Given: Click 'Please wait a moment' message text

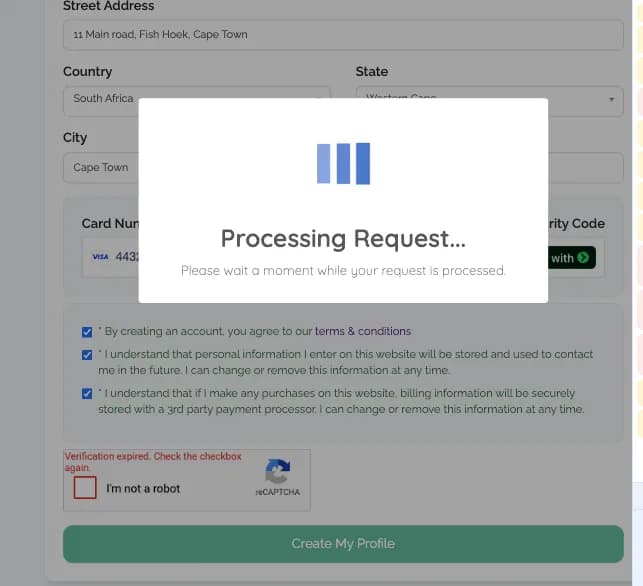Looking at the screenshot, I should (x=343, y=271).
